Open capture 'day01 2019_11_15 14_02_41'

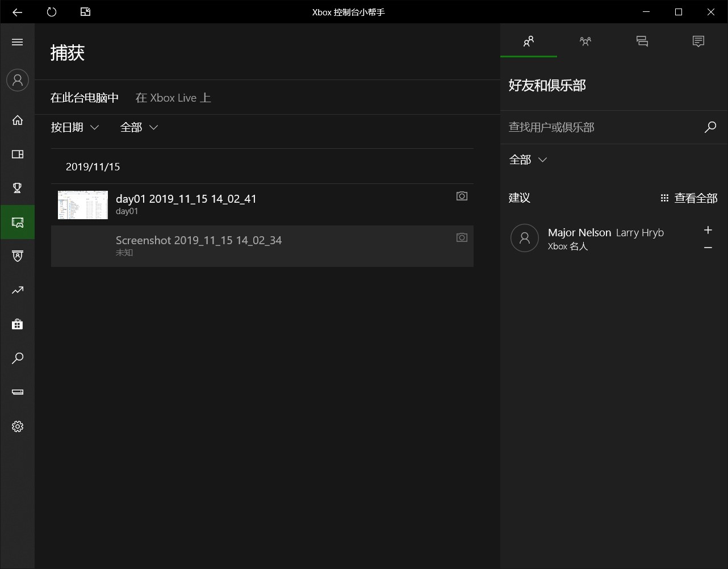click(x=186, y=199)
